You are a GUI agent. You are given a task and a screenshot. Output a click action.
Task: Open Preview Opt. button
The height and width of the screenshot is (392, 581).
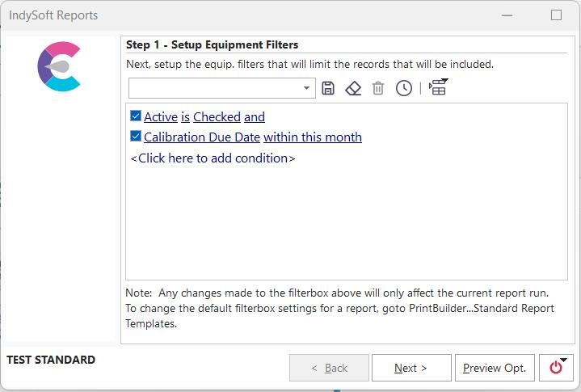point(495,368)
